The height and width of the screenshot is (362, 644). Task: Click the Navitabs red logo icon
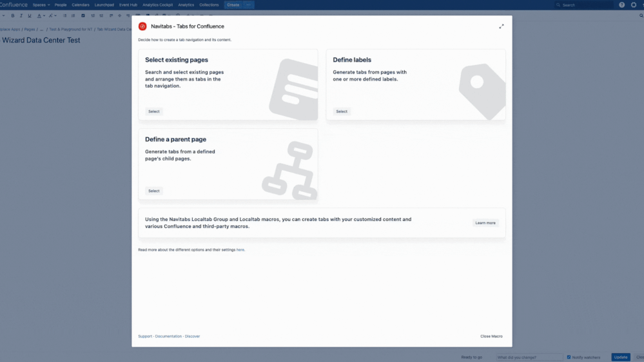[142, 26]
